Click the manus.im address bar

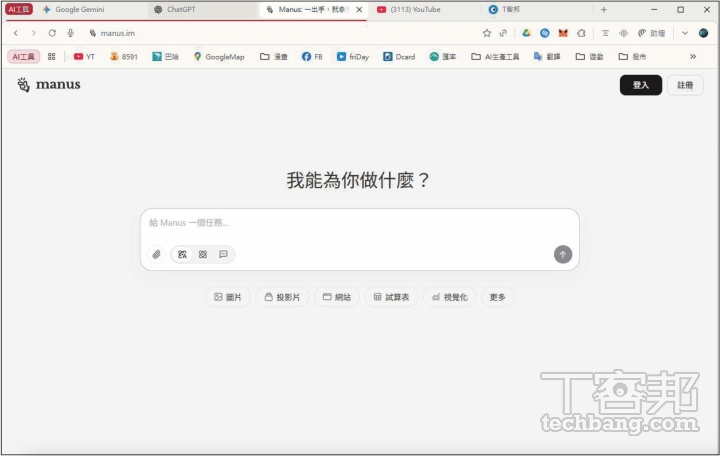[x=280, y=33]
